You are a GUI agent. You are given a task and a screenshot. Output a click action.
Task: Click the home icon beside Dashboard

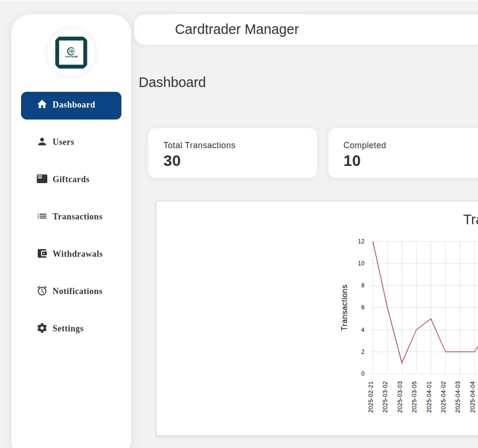(x=42, y=105)
